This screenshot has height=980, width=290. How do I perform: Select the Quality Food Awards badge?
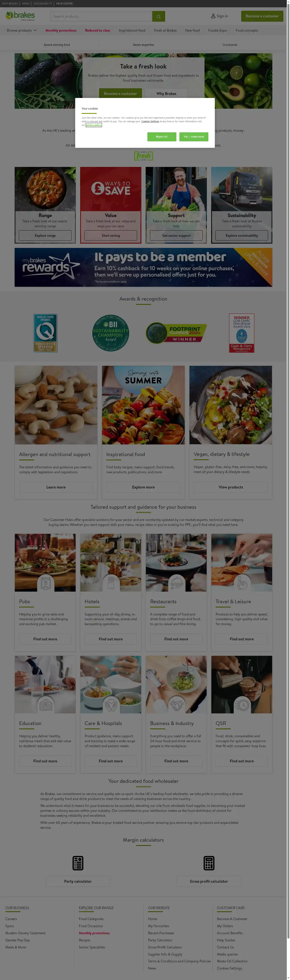[45, 333]
